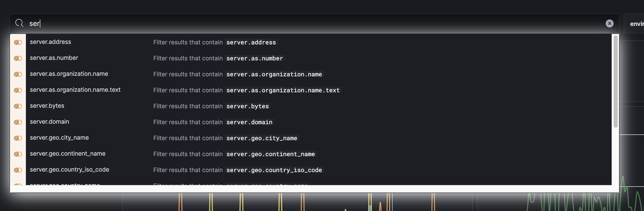The height and width of the screenshot is (211, 644).
Task: Choose the server.as.organization.name suggestion
Action: coord(311,74)
